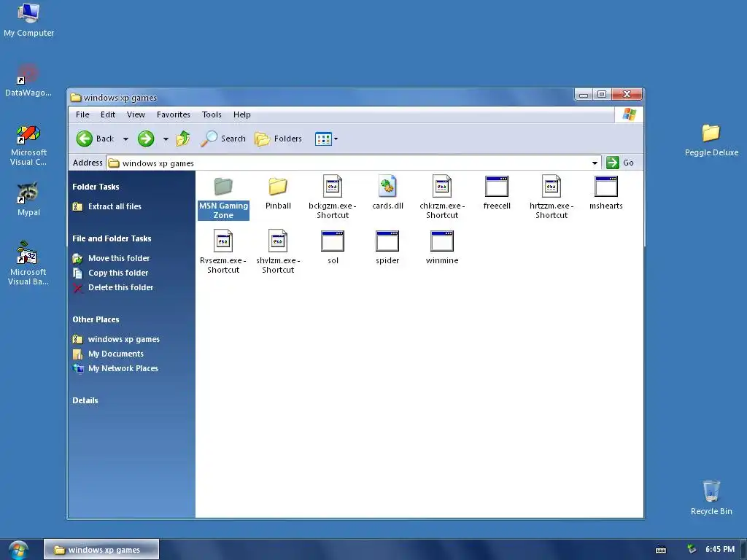Open the Back history dropdown arrow
The image size is (747, 560).
click(125, 139)
